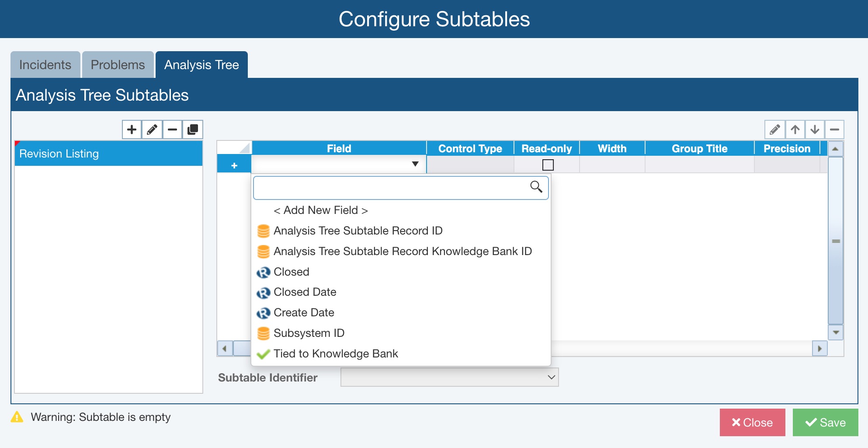Select Tied to Knowledge Bank field
868x448 pixels.
point(335,353)
